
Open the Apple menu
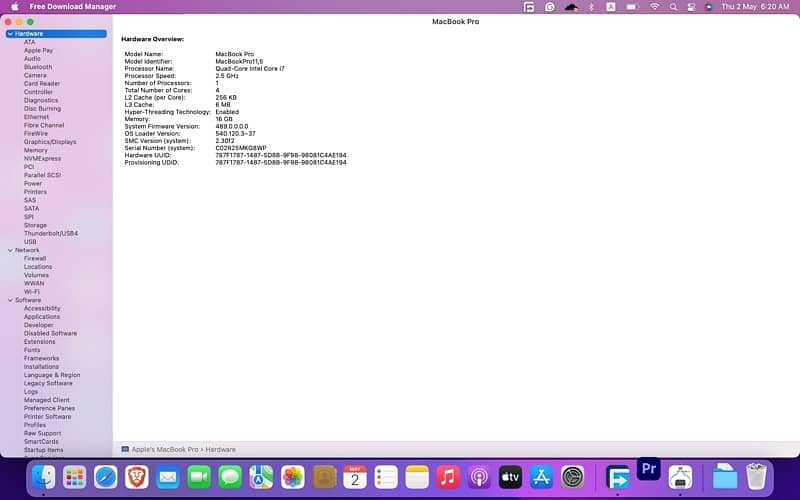point(12,6)
